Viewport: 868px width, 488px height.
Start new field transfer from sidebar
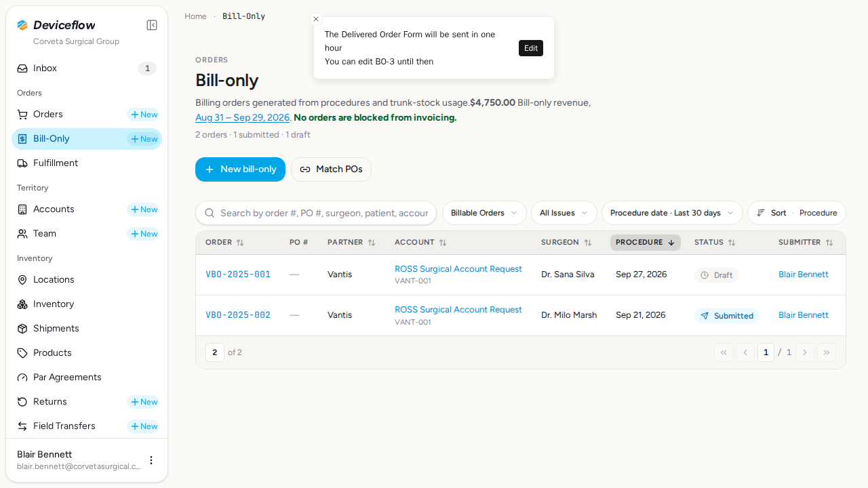pyautogui.click(x=144, y=426)
